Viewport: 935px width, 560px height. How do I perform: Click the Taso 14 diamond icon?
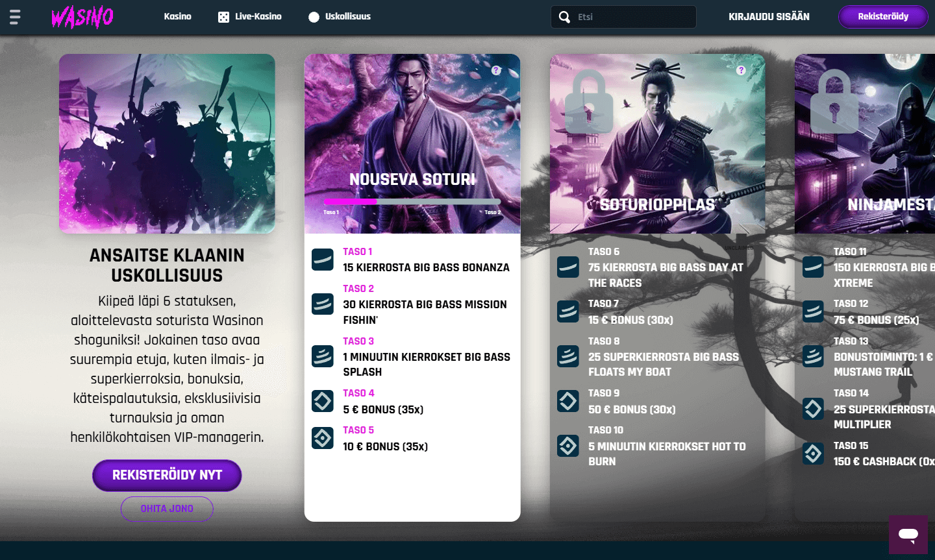(813, 409)
